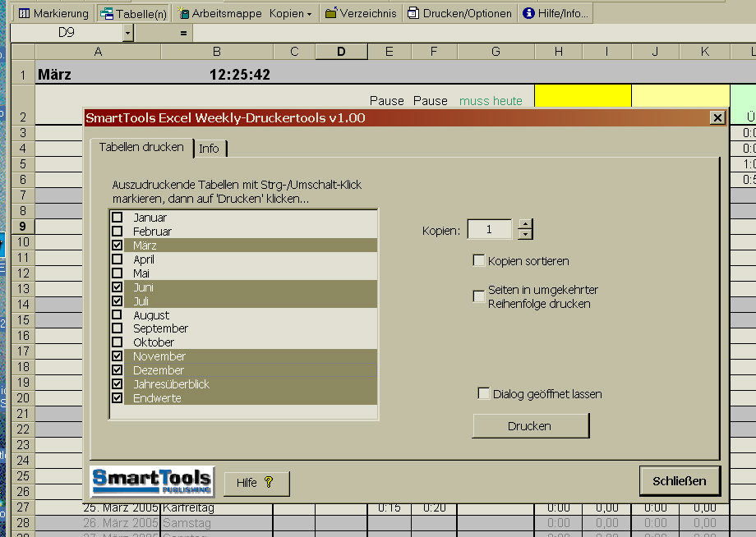Image resolution: width=756 pixels, height=537 pixels.
Task: Click the Hilfe button
Action: 256,483
